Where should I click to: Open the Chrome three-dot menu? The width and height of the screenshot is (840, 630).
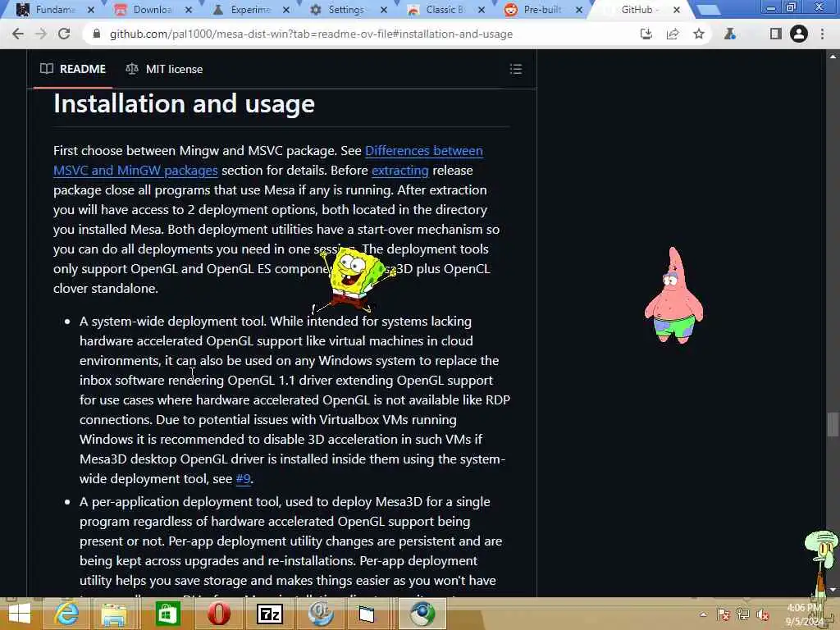822,34
